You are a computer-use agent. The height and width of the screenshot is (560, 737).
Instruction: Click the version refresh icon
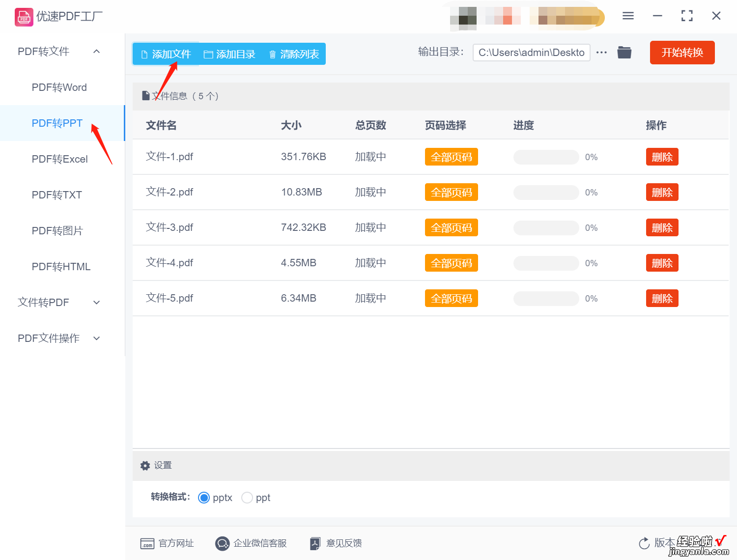tap(644, 543)
